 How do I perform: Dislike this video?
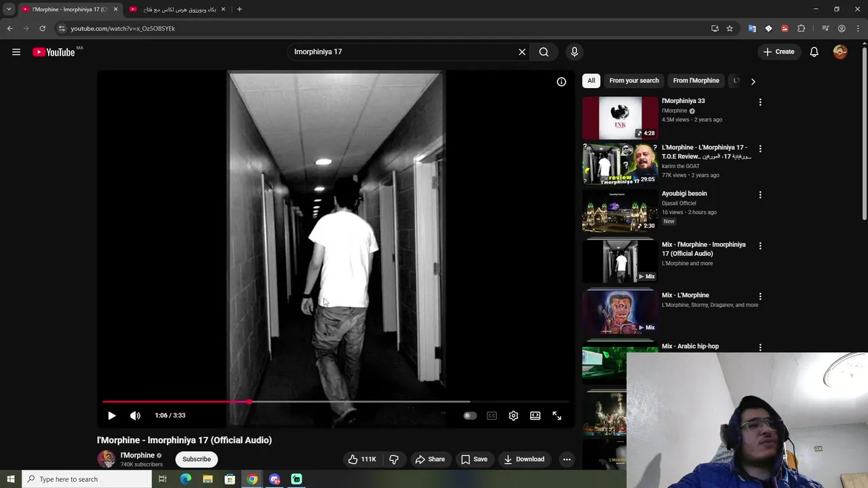394,460
